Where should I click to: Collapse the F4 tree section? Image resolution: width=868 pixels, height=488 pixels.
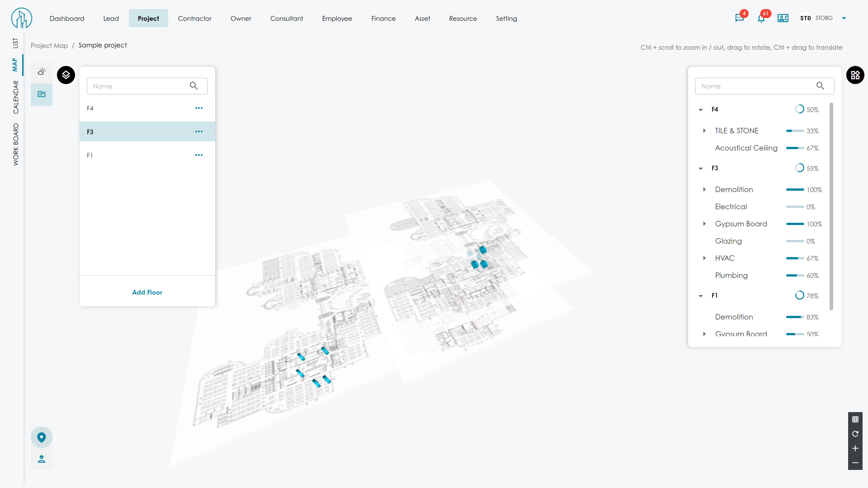point(701,110)
